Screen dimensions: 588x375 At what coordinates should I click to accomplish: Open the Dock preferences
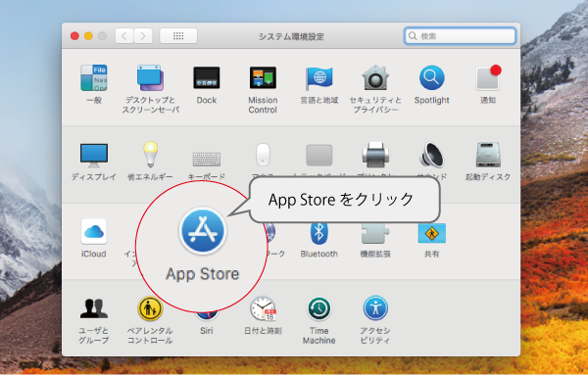pyautogui.click(x=206, y=78)
